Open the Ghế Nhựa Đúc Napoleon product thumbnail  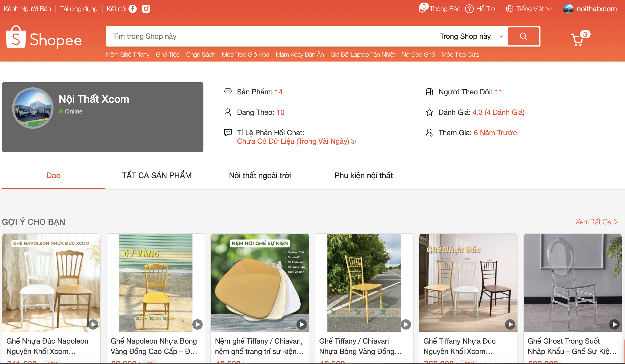(x=51, y=282)
